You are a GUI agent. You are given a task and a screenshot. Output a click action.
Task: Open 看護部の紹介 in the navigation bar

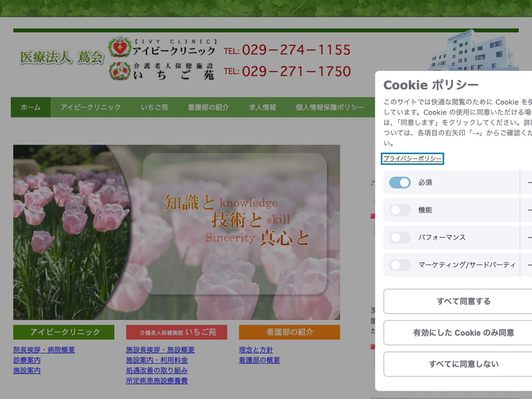(208, 107)
